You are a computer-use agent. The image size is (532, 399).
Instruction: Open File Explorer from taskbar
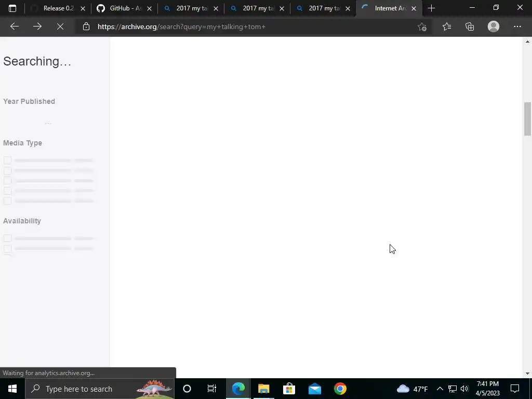pyautogui.click(x=263, y=389)
